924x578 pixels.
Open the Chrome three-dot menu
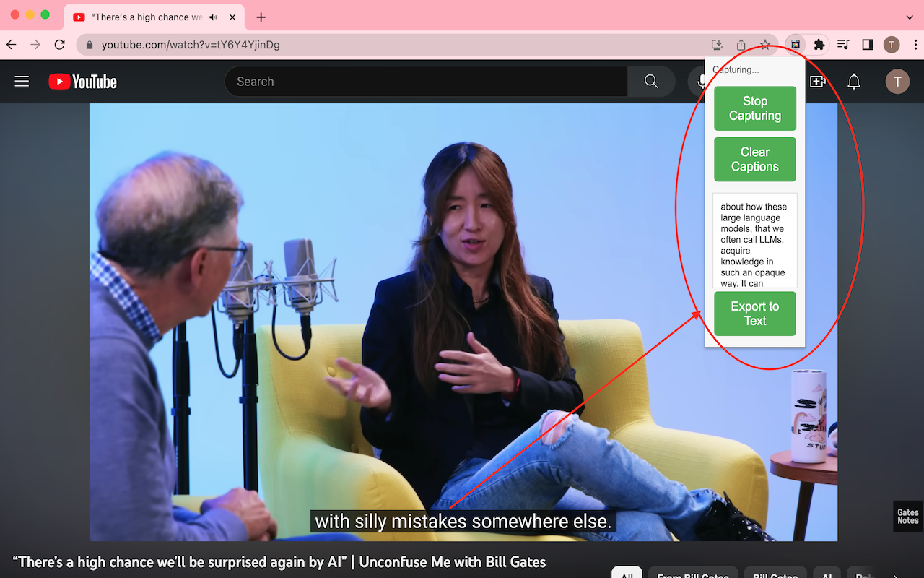[914, 45]
